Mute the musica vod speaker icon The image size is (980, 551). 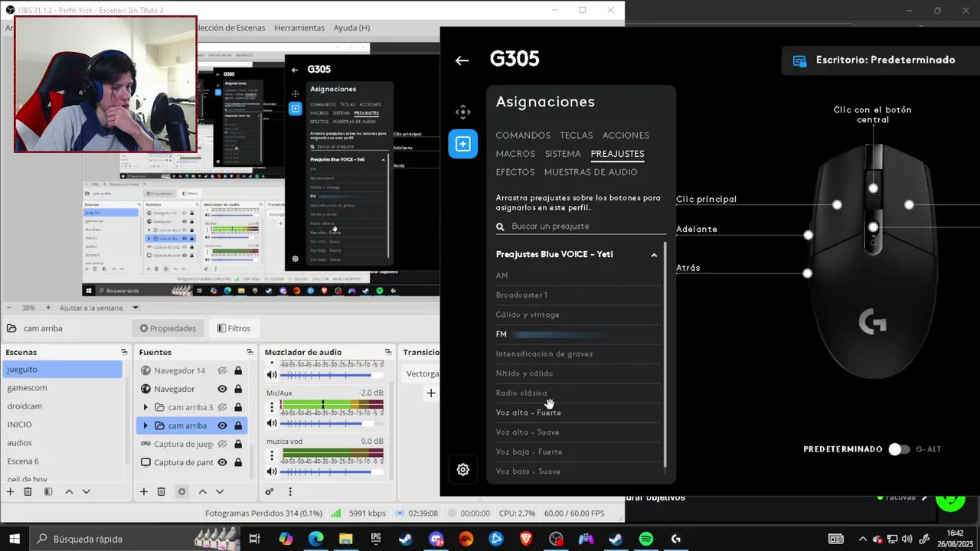tap(272, 471)
